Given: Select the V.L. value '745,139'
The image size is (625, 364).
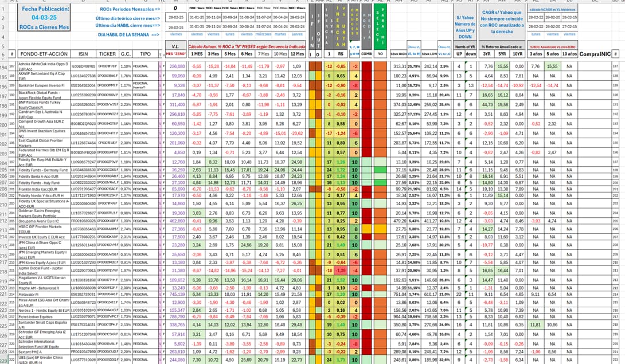Looking at the screenshot, I should point(177,294).
